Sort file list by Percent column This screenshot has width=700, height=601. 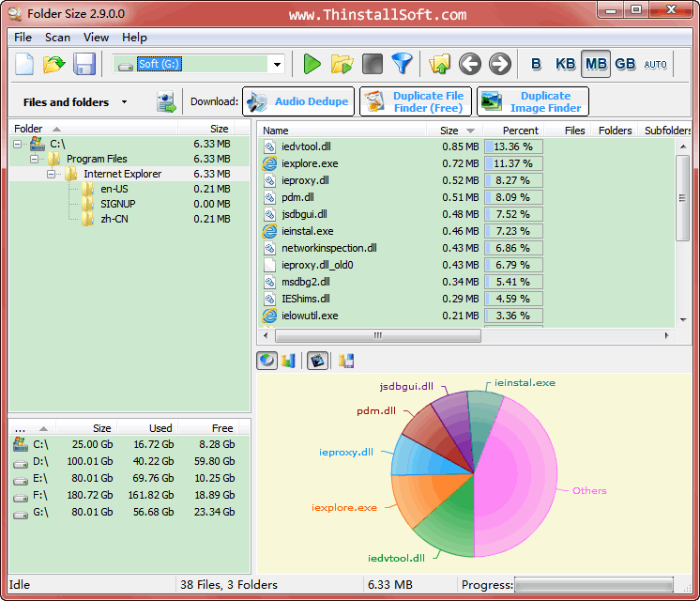pyautogui.click(x=514, y=131)
